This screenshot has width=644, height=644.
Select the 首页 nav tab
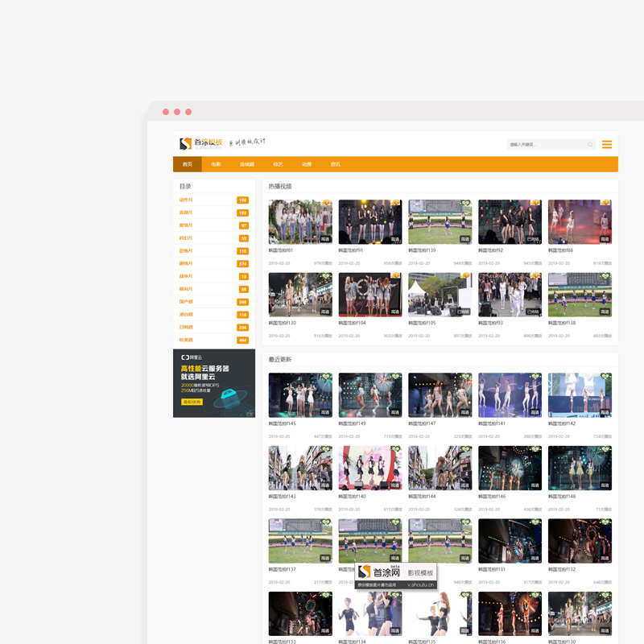coord(188,164)
